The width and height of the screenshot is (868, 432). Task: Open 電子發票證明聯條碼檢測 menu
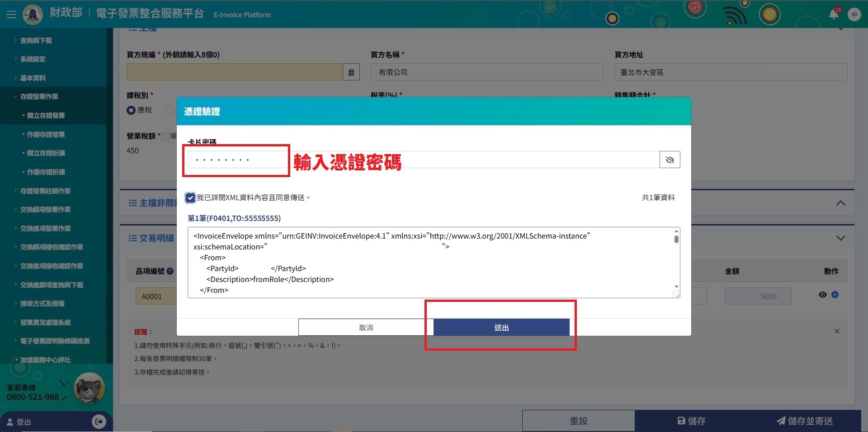pos(55,341)
